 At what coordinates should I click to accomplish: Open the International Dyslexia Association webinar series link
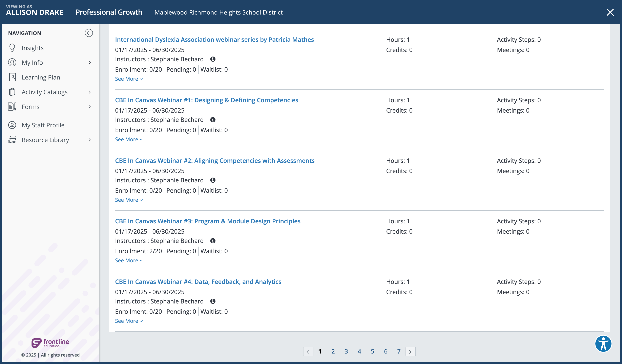tap(214, 40)
